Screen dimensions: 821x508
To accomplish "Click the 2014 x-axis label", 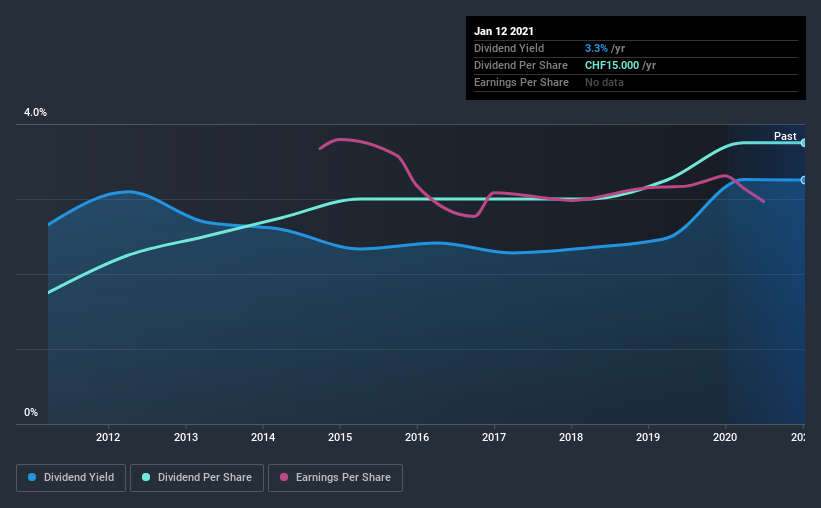I will pyautogui.click(x=263, y=437).
